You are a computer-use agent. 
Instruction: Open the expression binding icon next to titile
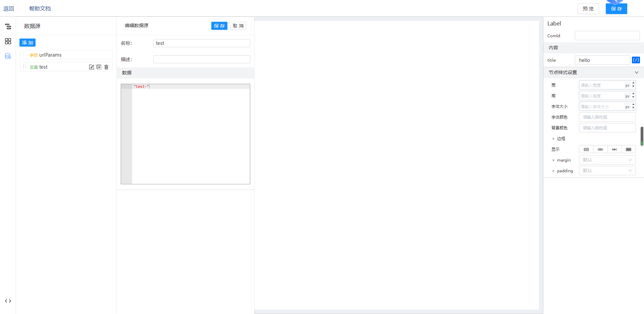click(636, 60)
